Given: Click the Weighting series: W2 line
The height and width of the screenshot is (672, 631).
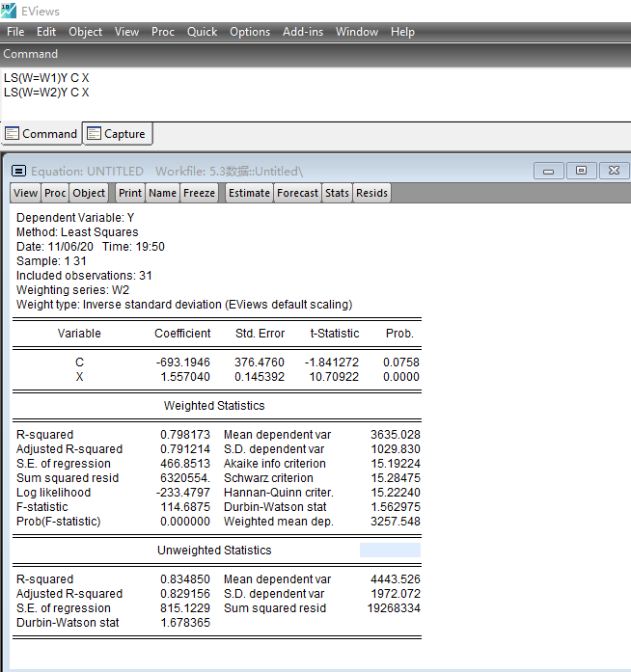Looking at the screenshot, I should click(72, 290).
